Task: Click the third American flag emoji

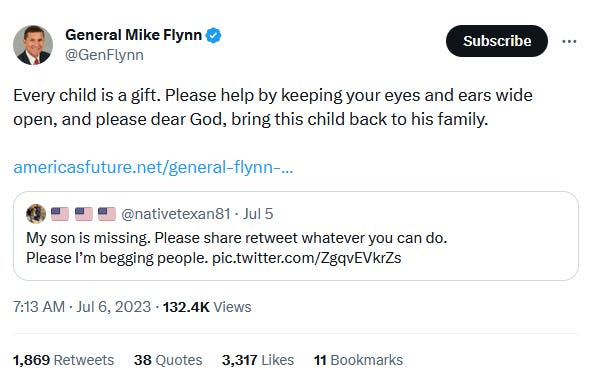Action: (x=107, y=214)
